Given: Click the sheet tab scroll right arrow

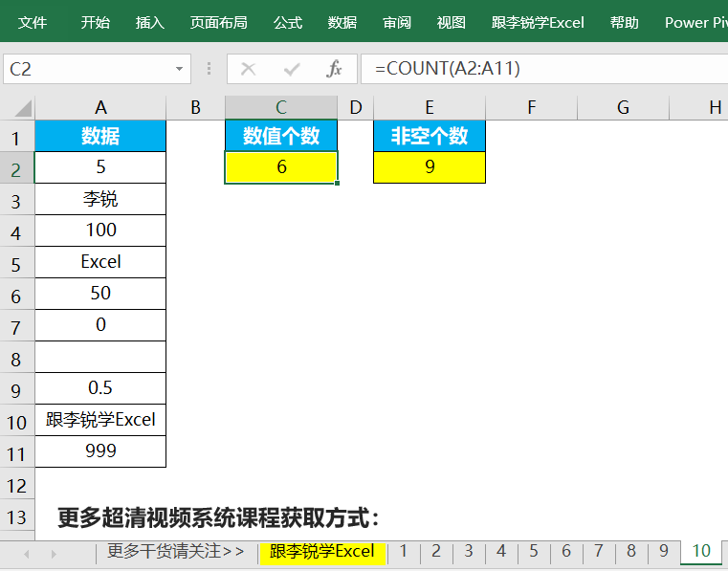Looking at the screenshot, I should (x=54, y=554).
